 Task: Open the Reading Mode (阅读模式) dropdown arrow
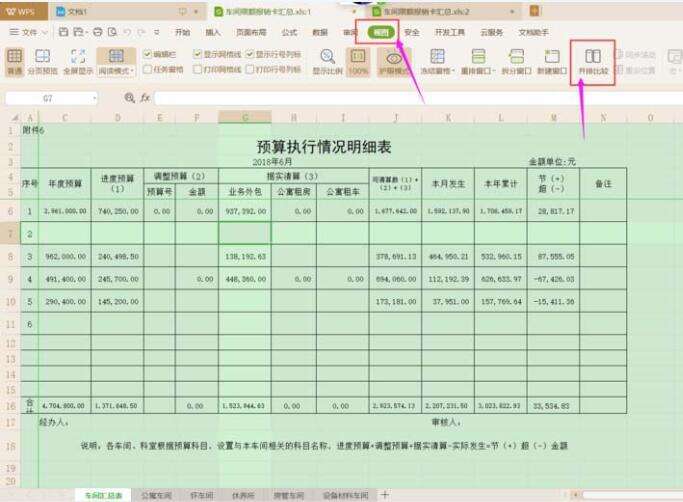point(132,71)
